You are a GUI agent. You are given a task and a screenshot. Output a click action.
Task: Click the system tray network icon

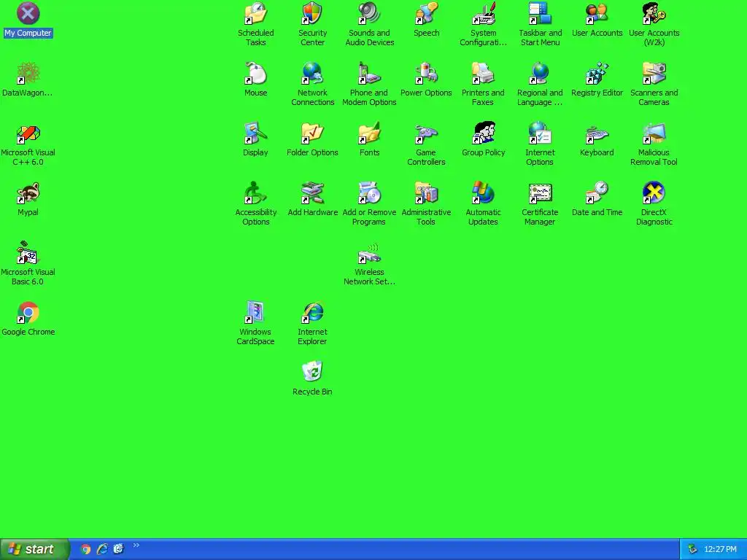693,549
